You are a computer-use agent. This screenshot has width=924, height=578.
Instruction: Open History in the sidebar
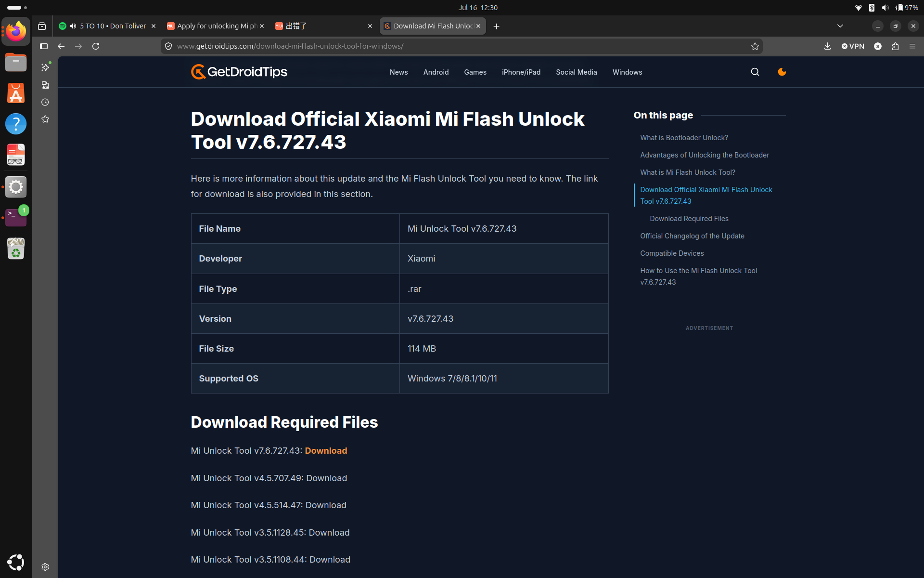tap(45, 102)
